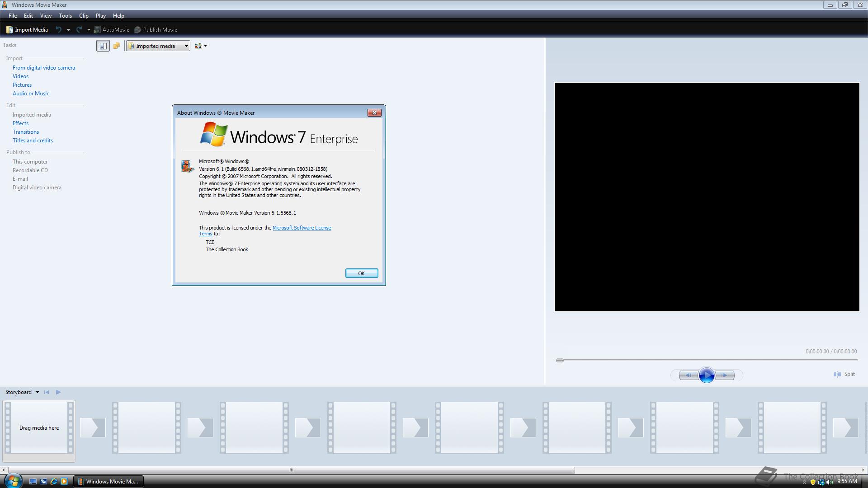
Task: Click the 'Drag media here' storyboard cell
Action: [39, 428]
